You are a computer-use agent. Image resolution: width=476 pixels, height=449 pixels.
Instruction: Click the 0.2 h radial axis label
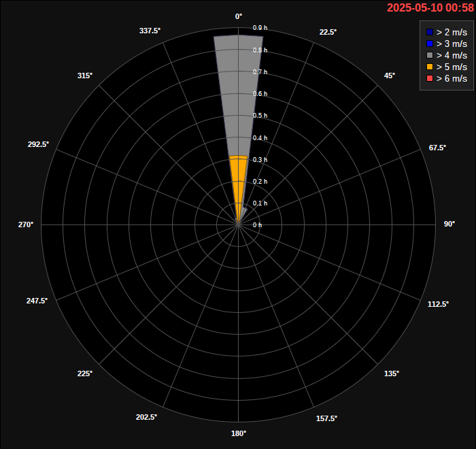pyautogui.click(x=260, y=182)
